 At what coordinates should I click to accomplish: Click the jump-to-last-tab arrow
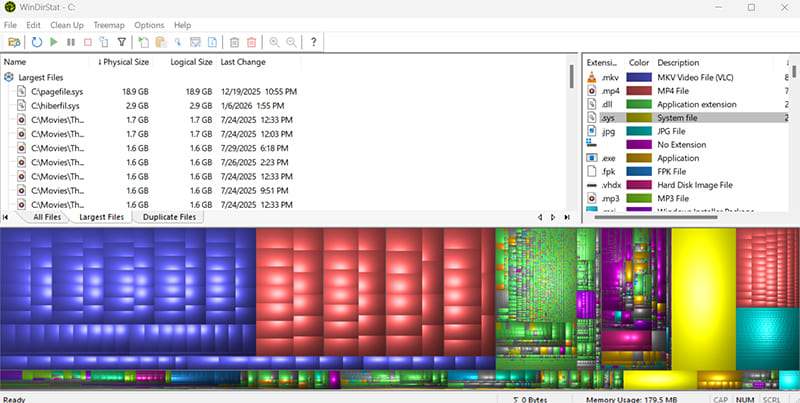tap(567, 217)
